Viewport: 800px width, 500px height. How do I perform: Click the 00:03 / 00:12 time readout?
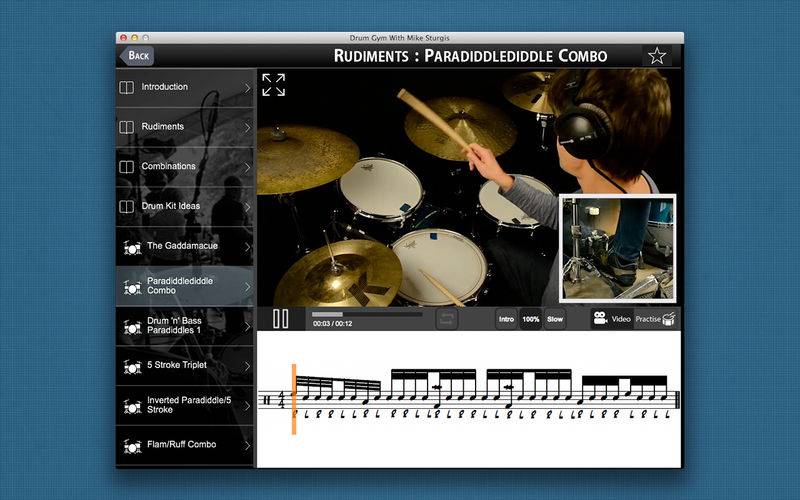pos(332,324)
